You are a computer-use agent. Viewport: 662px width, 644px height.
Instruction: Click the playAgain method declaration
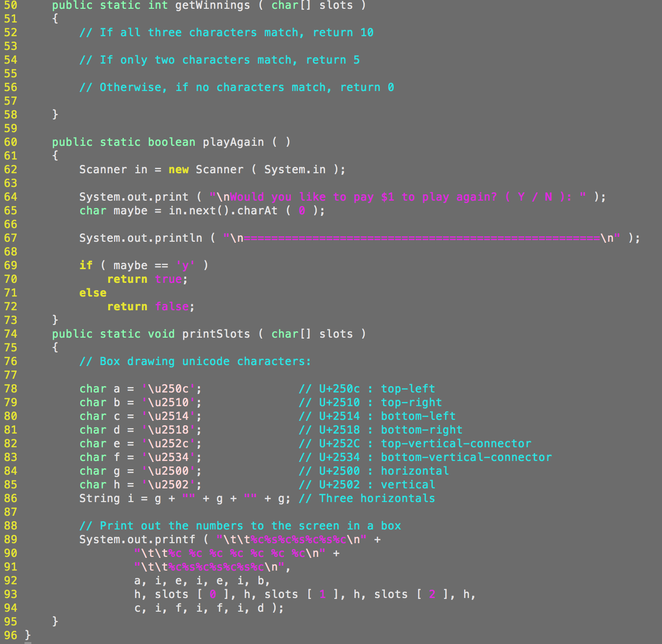click(233, 142)
